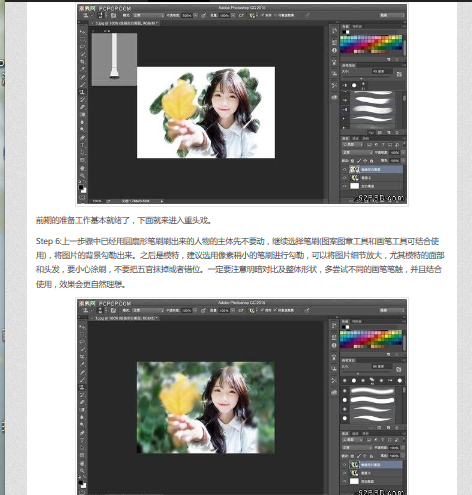Select the Eraser tool in the first Photoshop screenshot
This screenshot has height=495, width=472.
[82, 107]
